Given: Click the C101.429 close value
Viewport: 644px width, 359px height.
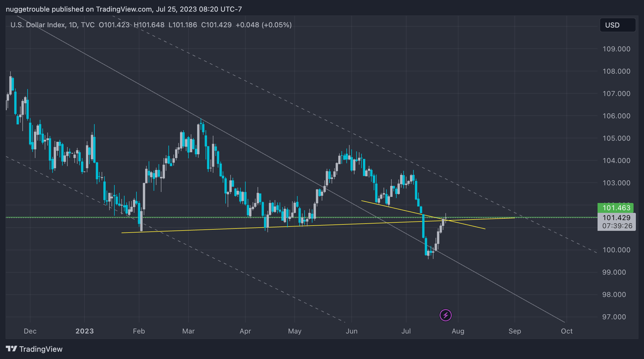Looking at the screenshot, I should 216,25.
